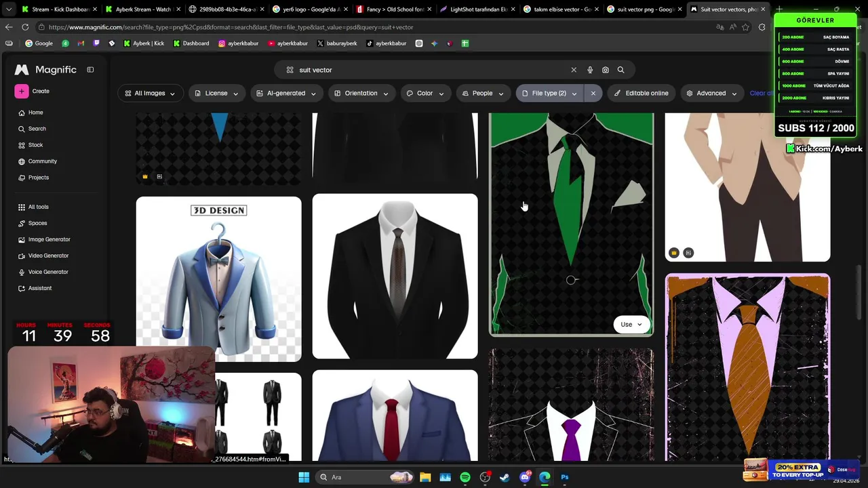This screenshot has width=868, height=488.
Task: Switch to the 'takım elbise vector' tab
Action: [x=561, y=9]
